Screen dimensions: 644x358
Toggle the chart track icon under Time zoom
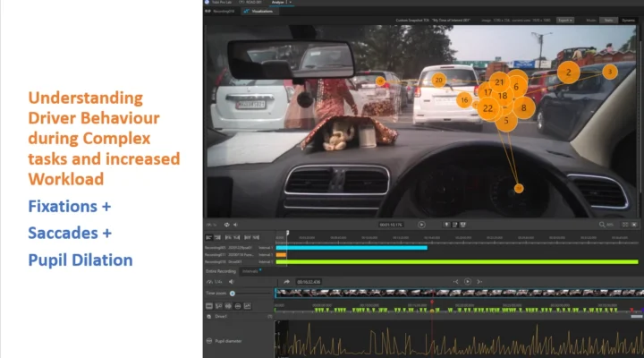point(247,306)
